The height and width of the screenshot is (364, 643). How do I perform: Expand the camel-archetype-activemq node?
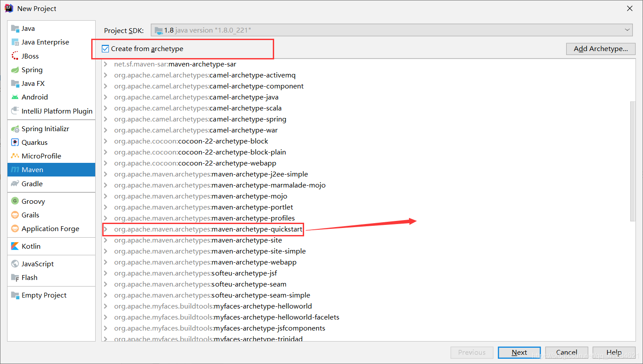click(106, 75)
